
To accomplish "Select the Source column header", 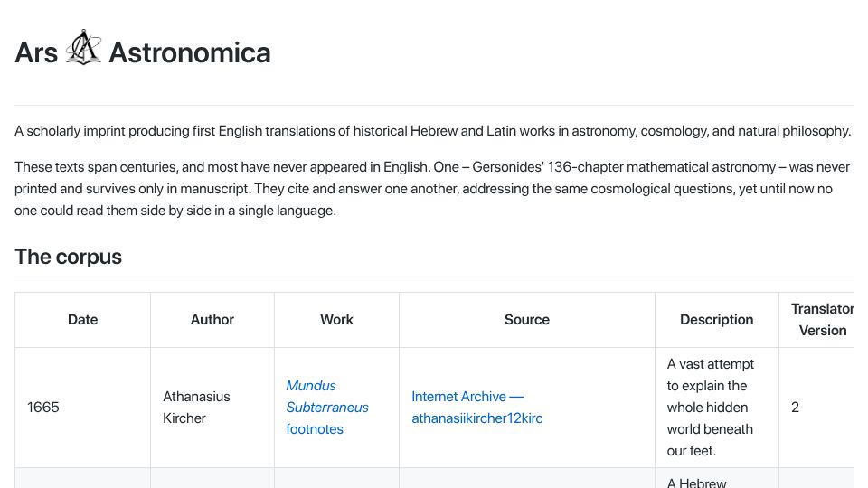I will [x=527, y=320].
